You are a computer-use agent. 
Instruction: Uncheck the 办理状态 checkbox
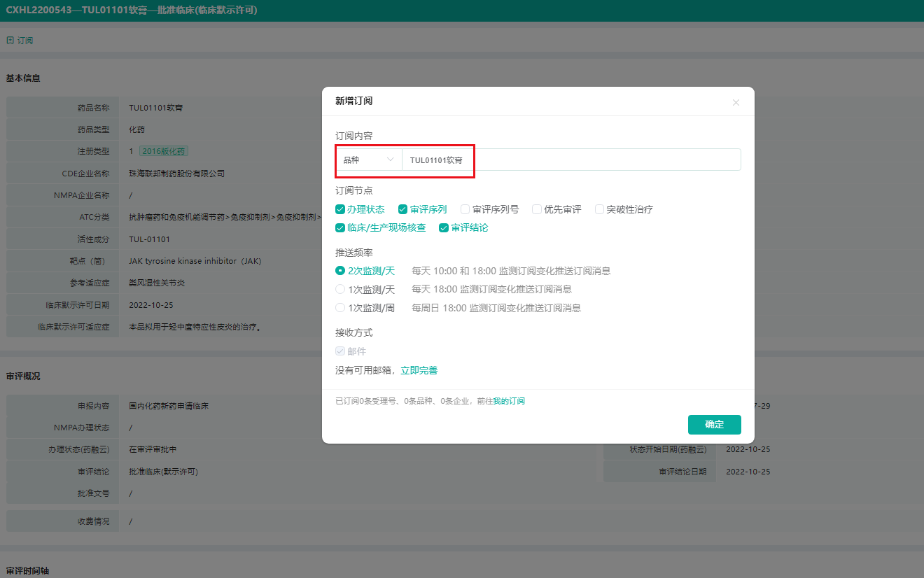pyautogui.click(x=340, y=209)
